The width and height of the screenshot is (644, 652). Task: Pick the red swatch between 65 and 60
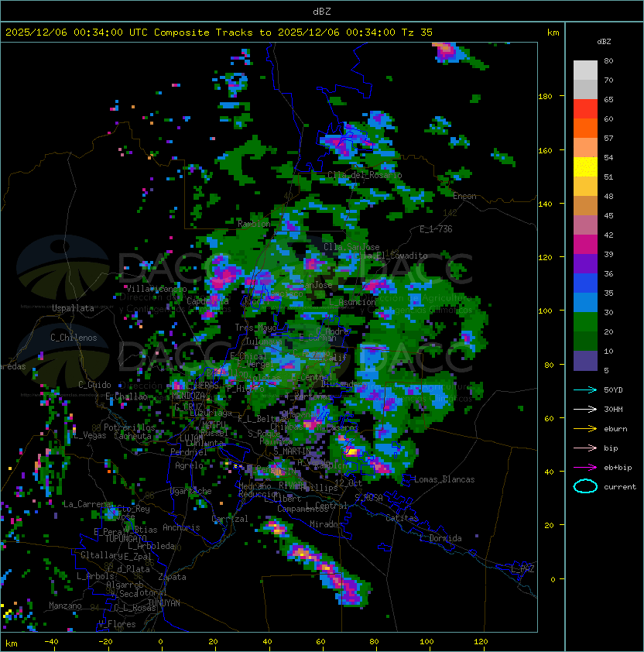point(585,109)
